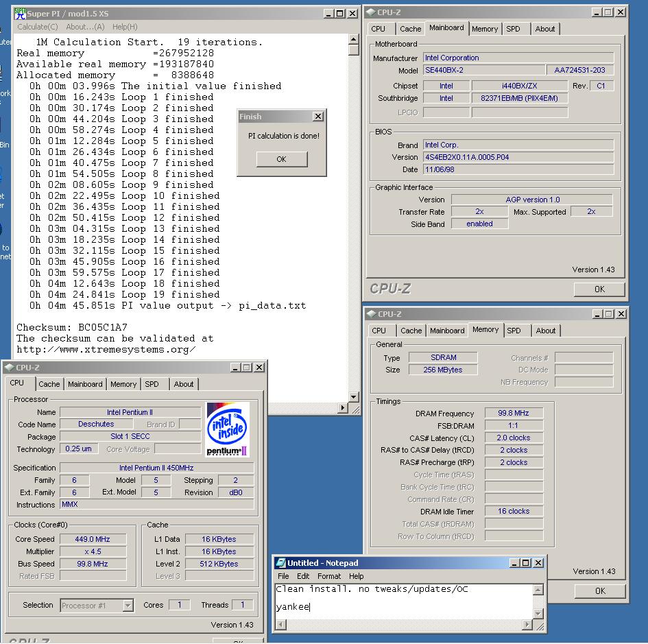The width and height of the screenshot is (648, 644).
Task: Open About tab in Memory CPU-Z window
Action: pos(546,331)
